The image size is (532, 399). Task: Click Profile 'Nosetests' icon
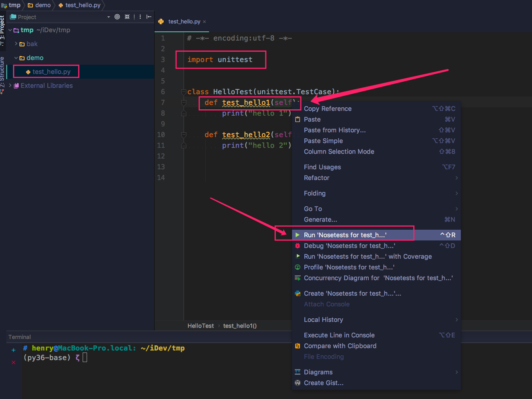[x=298, y=267]
